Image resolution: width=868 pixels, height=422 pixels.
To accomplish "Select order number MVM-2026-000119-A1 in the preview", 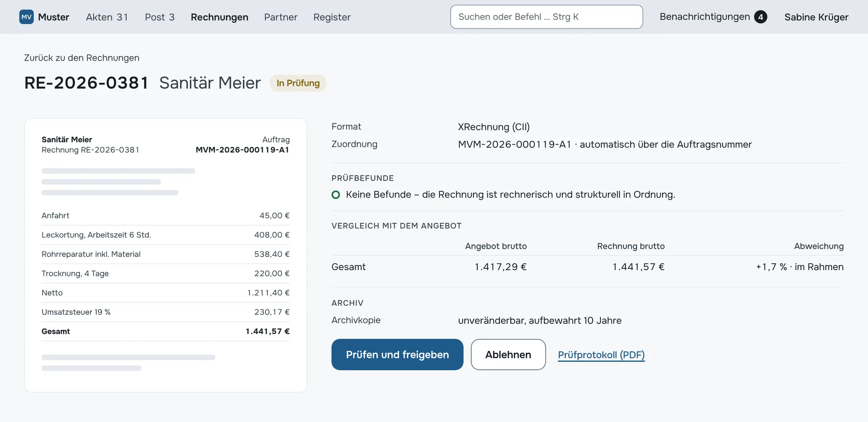I will click(242, 150).
